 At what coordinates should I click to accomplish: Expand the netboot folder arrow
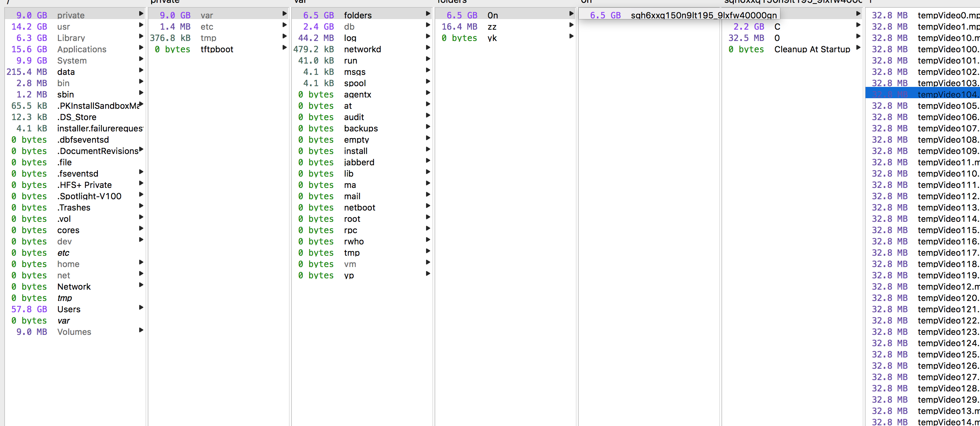click(x=428, y=206)
